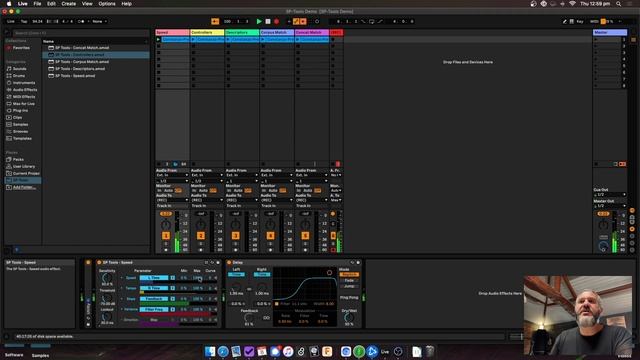Toggle track activator 5 on Concat Match track
Viewport: 640px width, 360px height.
pos(305,236)
